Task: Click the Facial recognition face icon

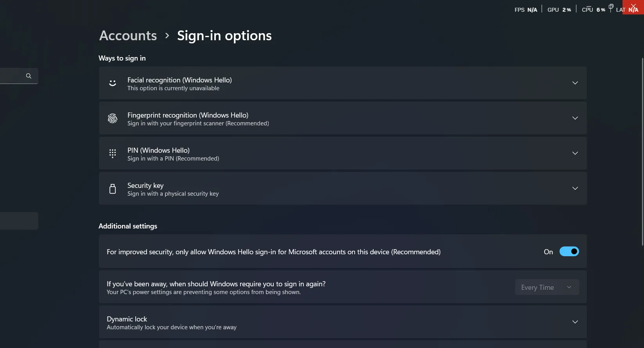Action: 113,83
